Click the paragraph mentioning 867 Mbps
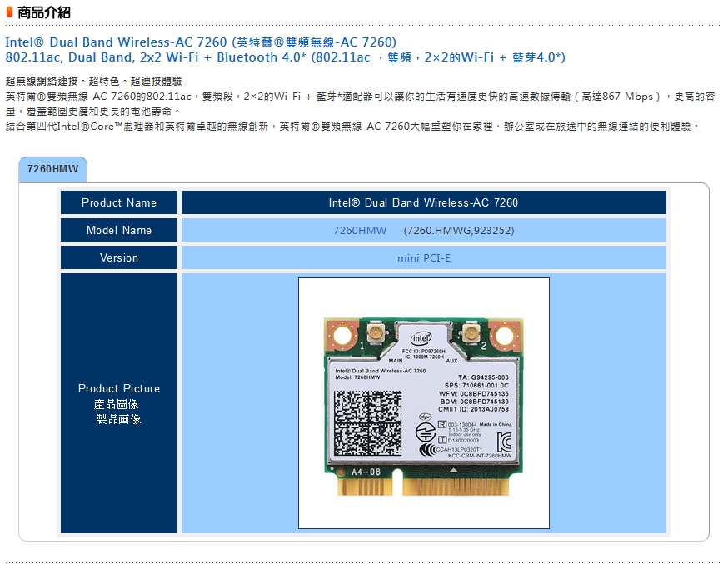Image resolution: width=728 pixels, height=564 pixels. 361,103
